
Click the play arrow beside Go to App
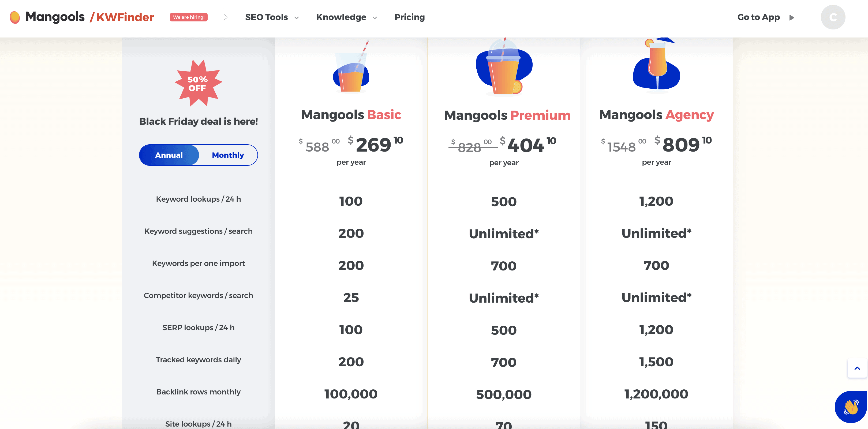792,17
